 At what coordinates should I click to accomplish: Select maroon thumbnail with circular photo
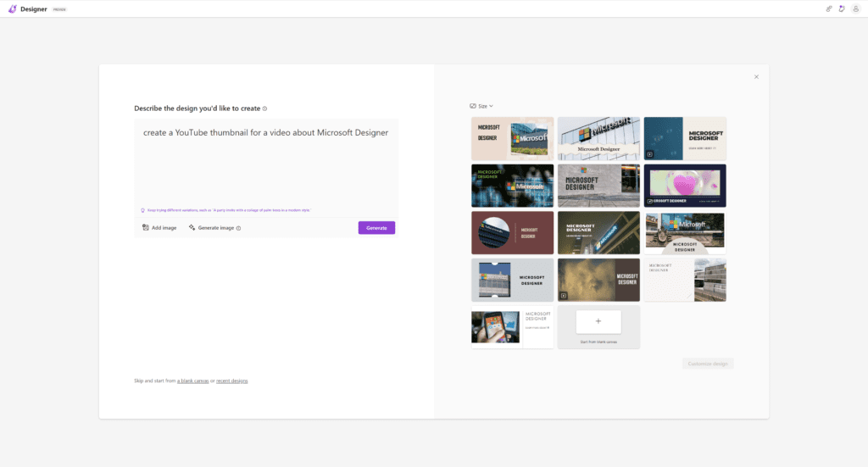tap(512, 232)
